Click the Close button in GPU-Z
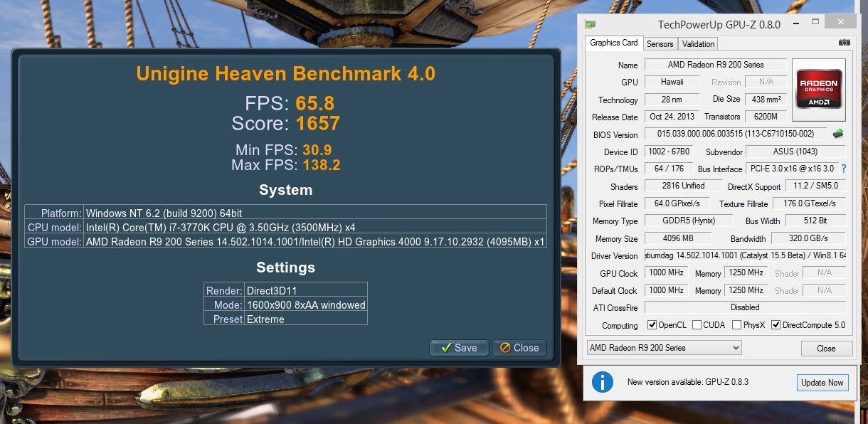868x424 pixels. point(826,349)
